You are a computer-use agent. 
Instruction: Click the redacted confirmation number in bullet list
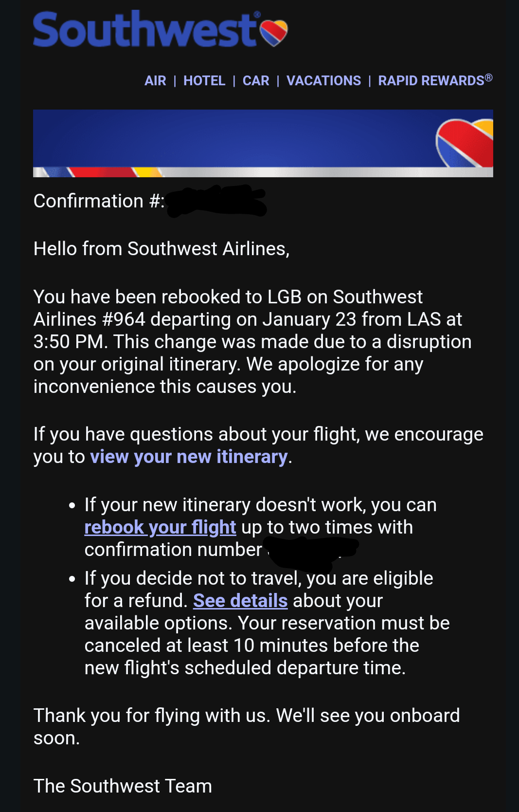pos(312,552)
